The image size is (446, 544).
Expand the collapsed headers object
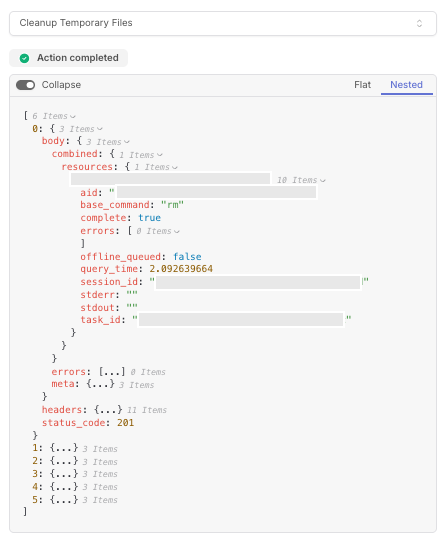point(108,410)
